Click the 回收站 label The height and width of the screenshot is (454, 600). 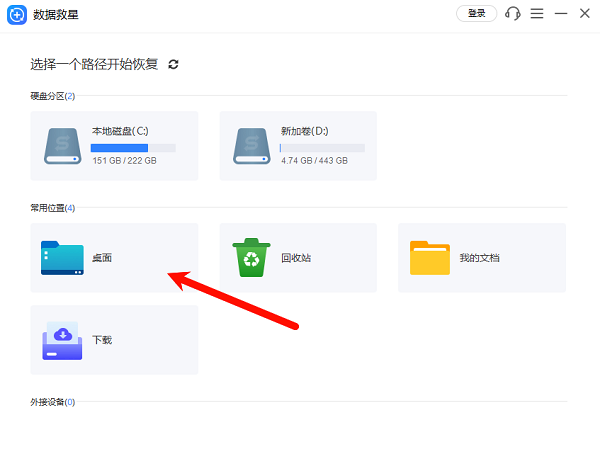click(296, 258)
